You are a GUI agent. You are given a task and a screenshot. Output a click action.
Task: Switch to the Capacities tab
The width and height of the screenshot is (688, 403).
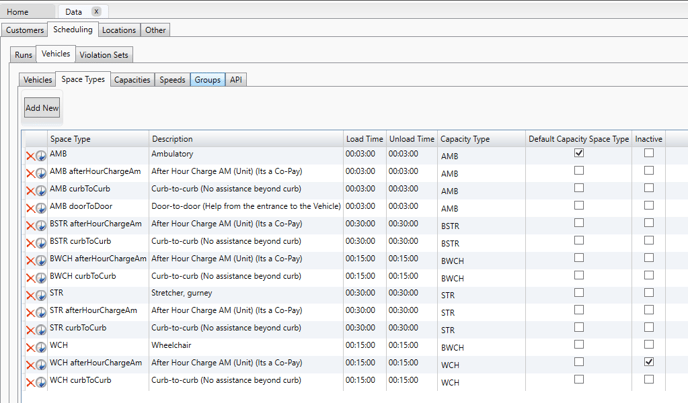[x=132, y=80]
